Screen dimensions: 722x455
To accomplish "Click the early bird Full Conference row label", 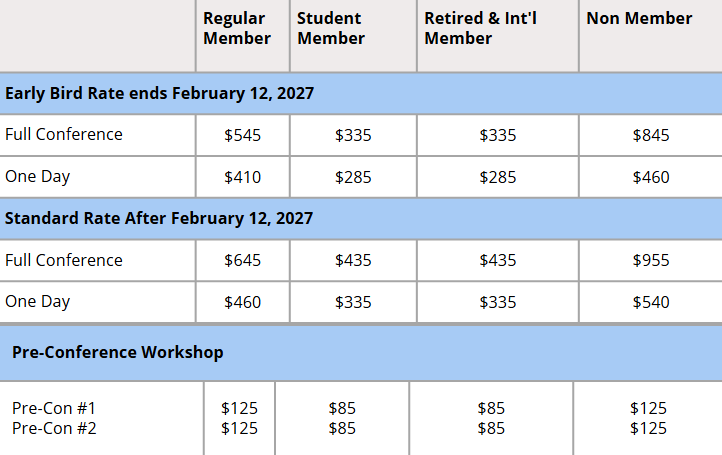I will click(64, 134).
